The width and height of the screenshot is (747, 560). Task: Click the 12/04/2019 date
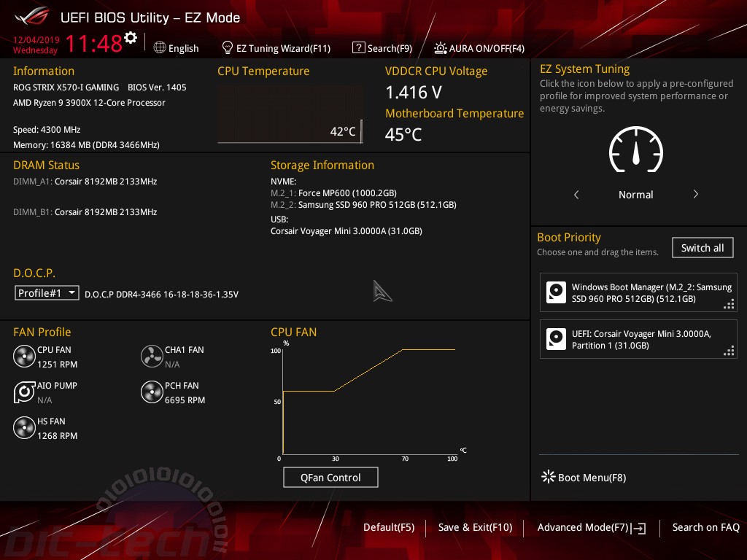click(36, 39)
